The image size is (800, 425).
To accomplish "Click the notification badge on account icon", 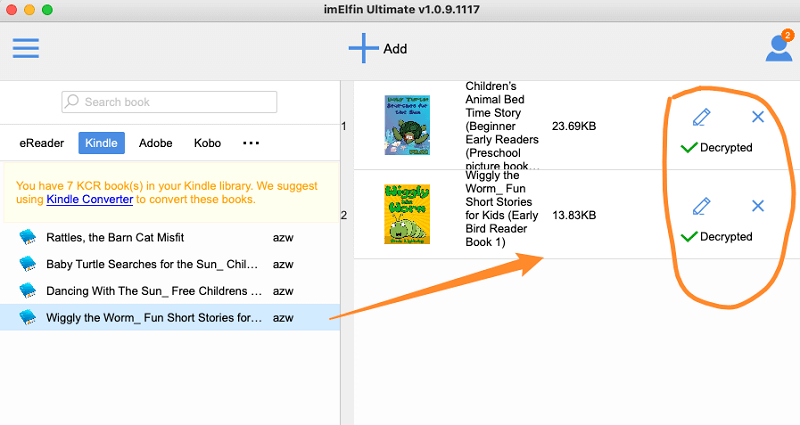I will [788, 35].
